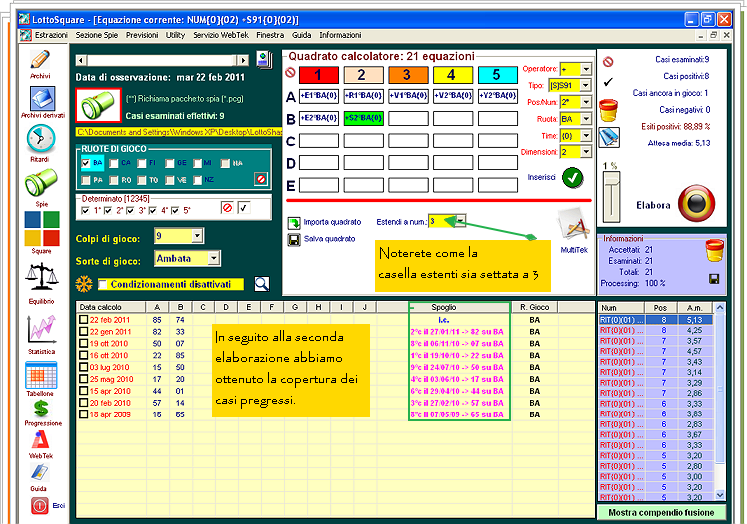The image size is (747, 524).
Task: Click the Condizionamenti snowflake icon
Action: (84, 284)
